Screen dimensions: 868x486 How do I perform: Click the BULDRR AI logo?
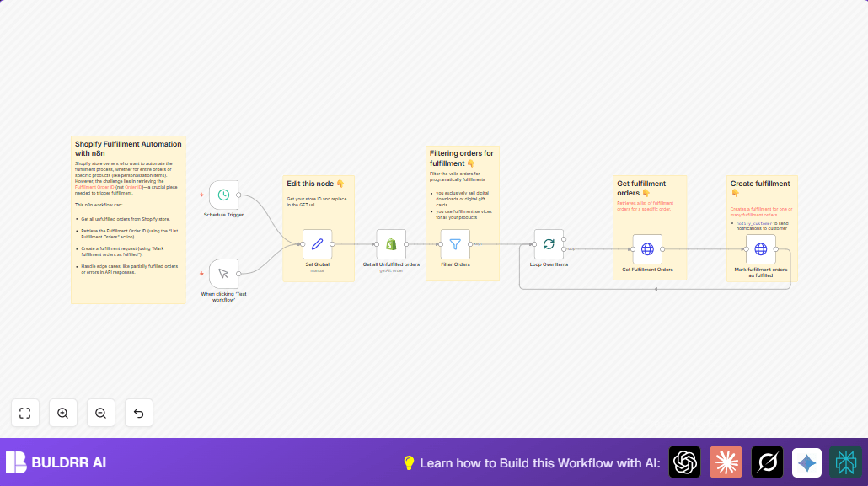[x=56, y=462]
